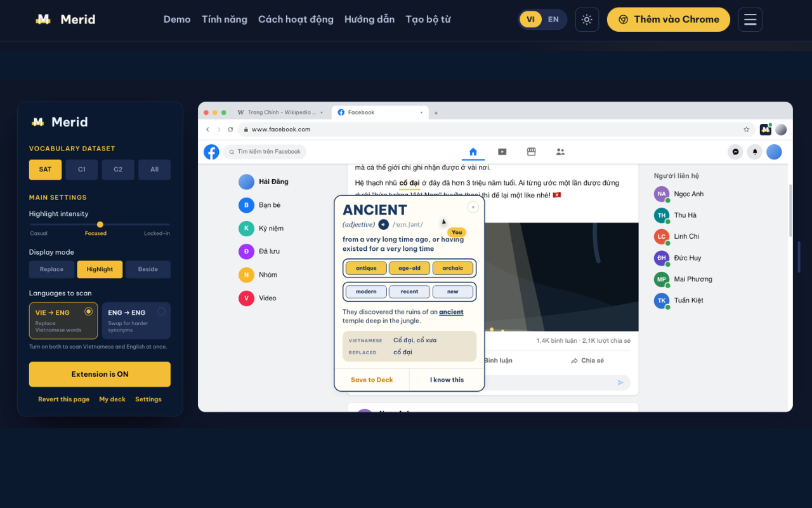Open the Demo nav item
This screenshot has width=812, height=508.
(x=177, y=20)
